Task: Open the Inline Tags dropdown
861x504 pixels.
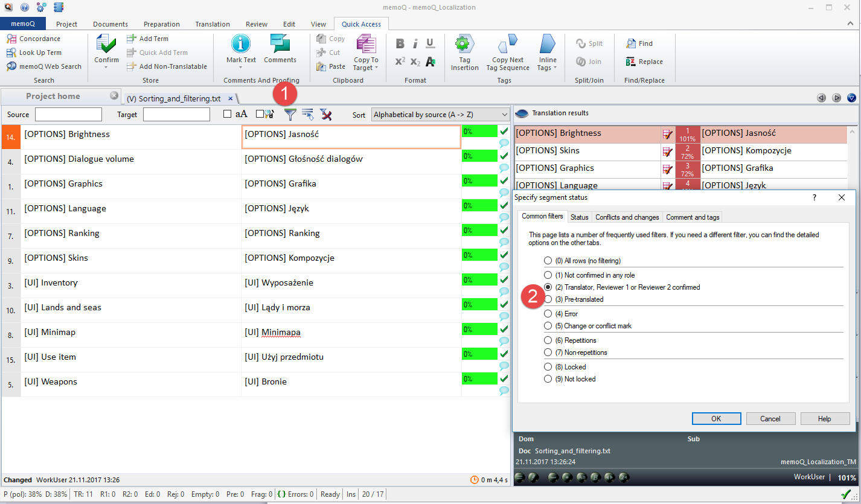Action: 548,53
